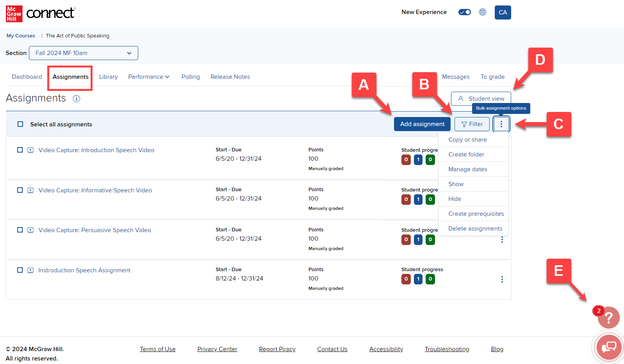Check the Informative Speech Video checkbox
This screenshot has width=624, height=364.
20,190
